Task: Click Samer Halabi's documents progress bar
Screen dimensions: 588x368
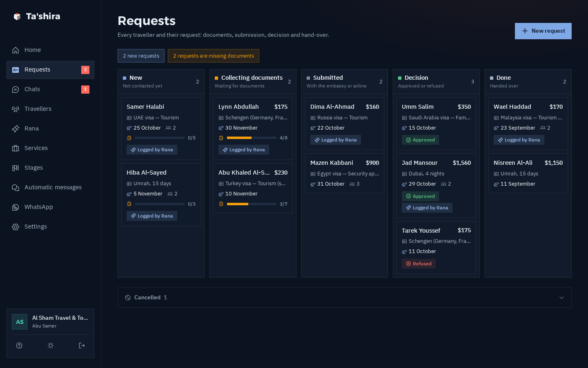Action: click(x=160, y=138)
